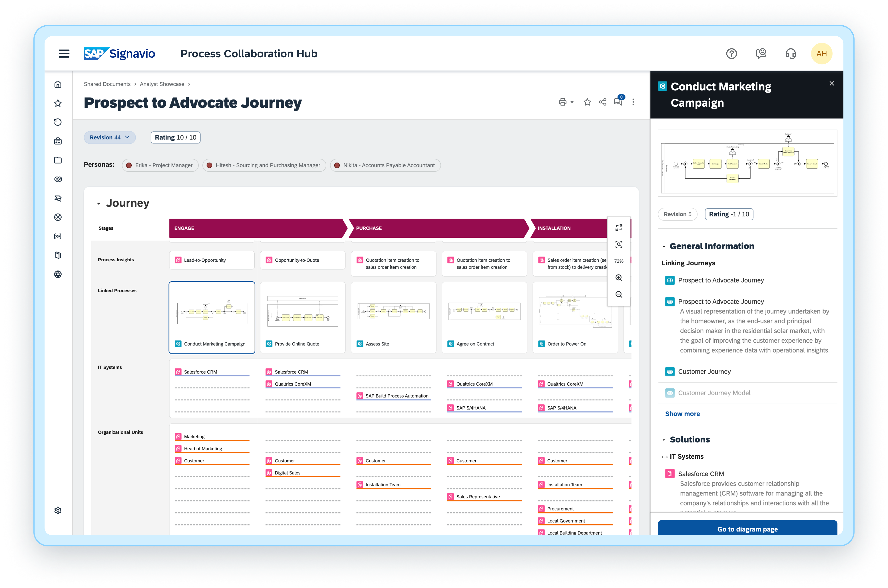Navigate to Shared Documents breadcrumb
Screen dimensions: 888x588
[x=108, y=84]
